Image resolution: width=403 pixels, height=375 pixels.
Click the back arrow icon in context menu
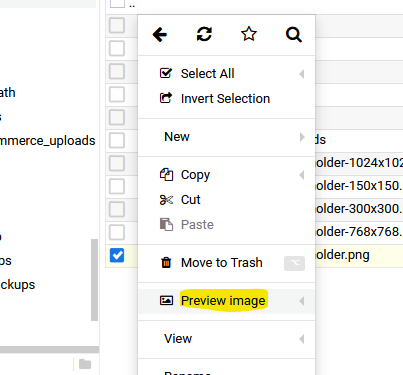(x=160, y=34)
